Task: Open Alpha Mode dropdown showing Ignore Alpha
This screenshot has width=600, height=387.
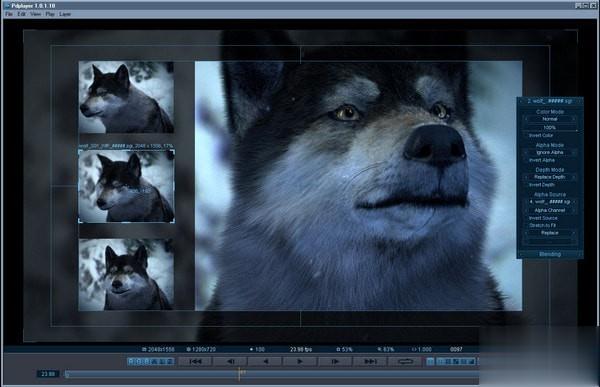Action: coord(549,152)
